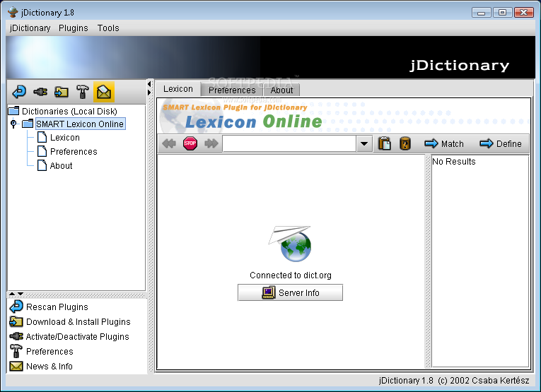The image size is (541, 392).
Task: Click the Download & Install Plugins folder icon
Action: pyautogui.click(x=16, y=321)
